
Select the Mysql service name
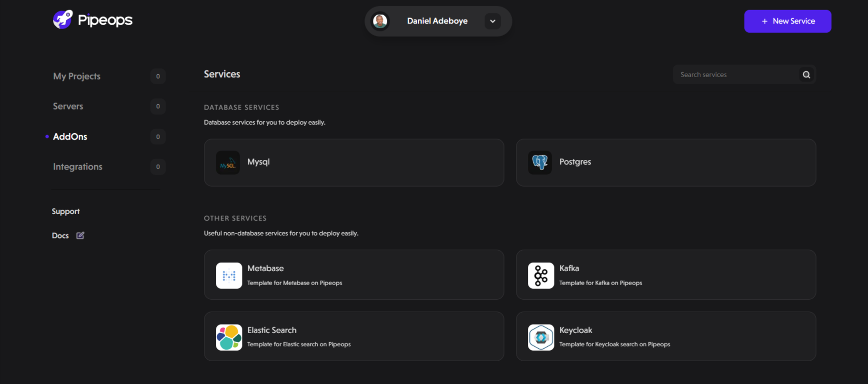[x=259, y=162]
